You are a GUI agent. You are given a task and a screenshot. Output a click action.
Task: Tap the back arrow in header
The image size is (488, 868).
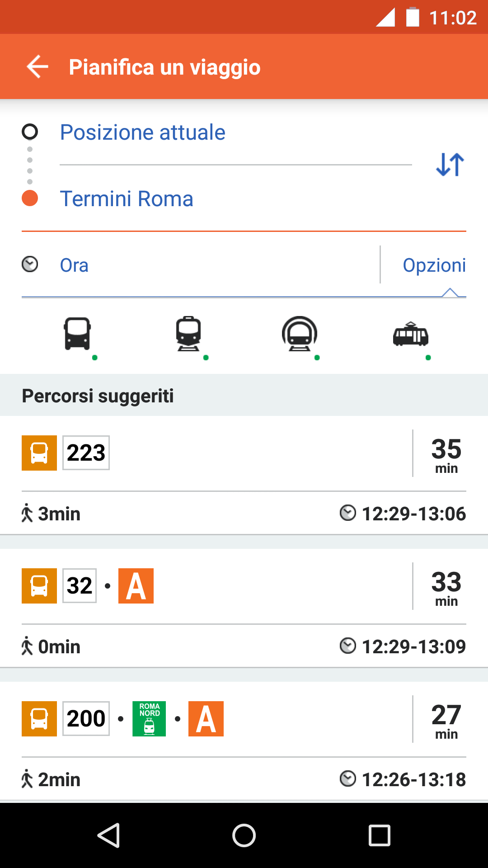pos(38,67)
